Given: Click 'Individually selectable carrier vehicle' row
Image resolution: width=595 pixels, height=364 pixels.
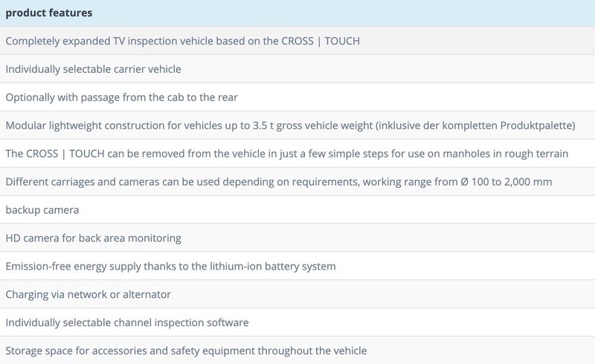Looking at the screenshot, I should tap(93, 69).
